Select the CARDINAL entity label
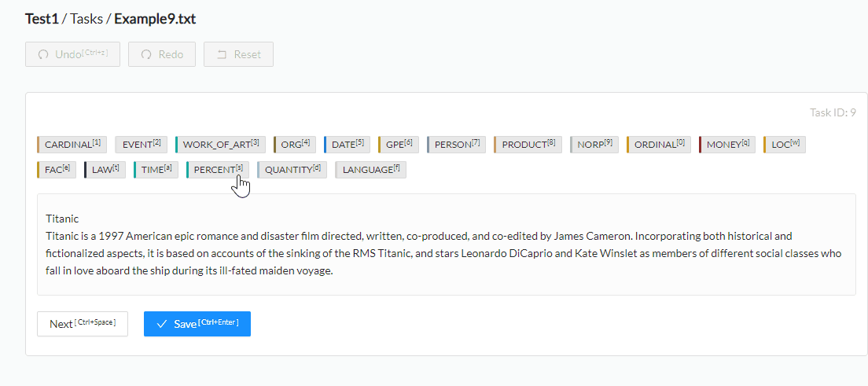 coord(72,145)
